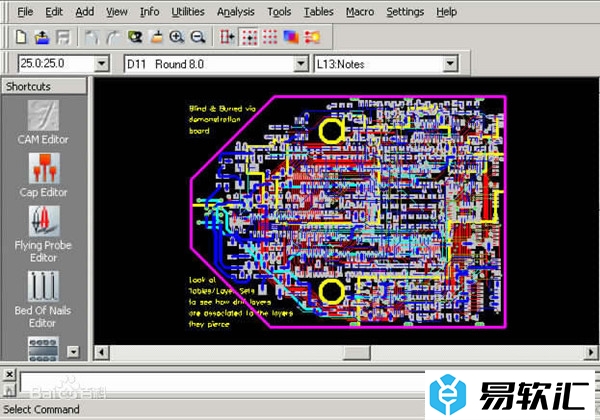Toggle the highlight icon at toolbar end
Viewport: 600px width, 420px height.
click(x=312, y=37)
